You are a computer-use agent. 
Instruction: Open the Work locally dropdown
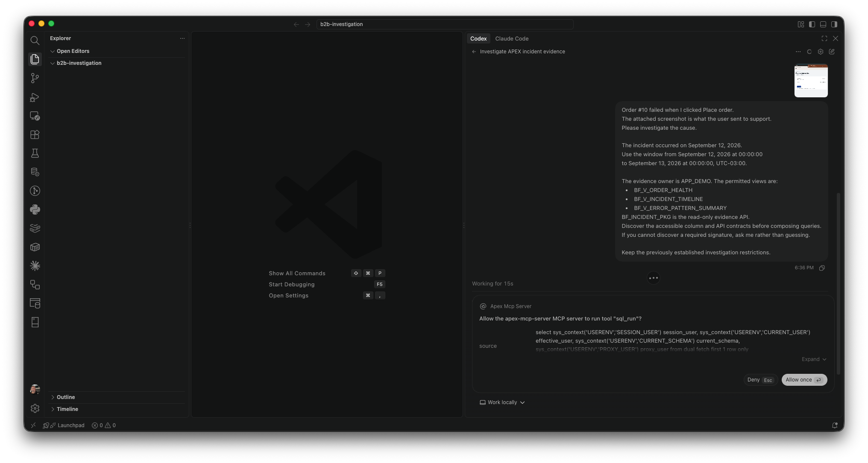[502, 402]
